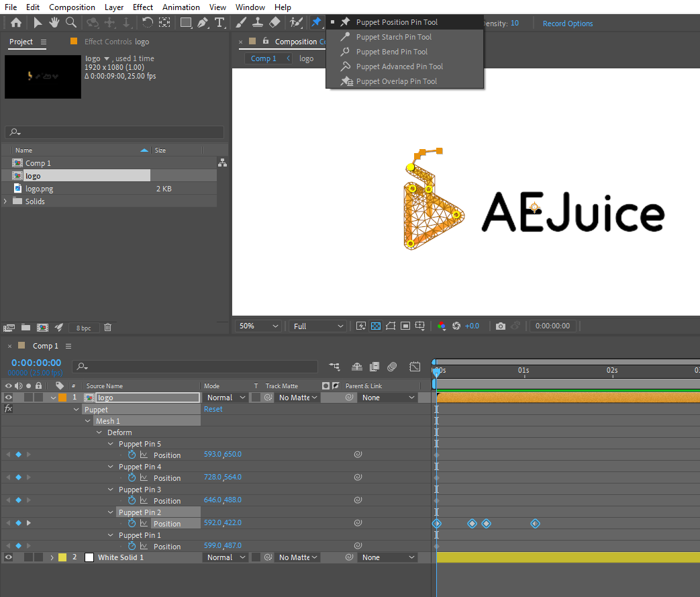Select the Selection (arrow) tool
The width and height of the screenshot is (700, 597).
click(38, 22)
